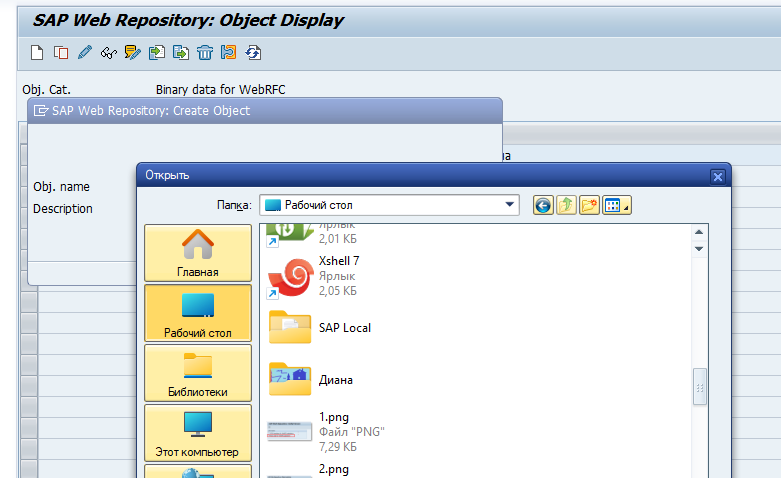This screenshot has height=478, width=781.
Task: Open Этот компьютер in places sidebar
Action: pos(198,433)
